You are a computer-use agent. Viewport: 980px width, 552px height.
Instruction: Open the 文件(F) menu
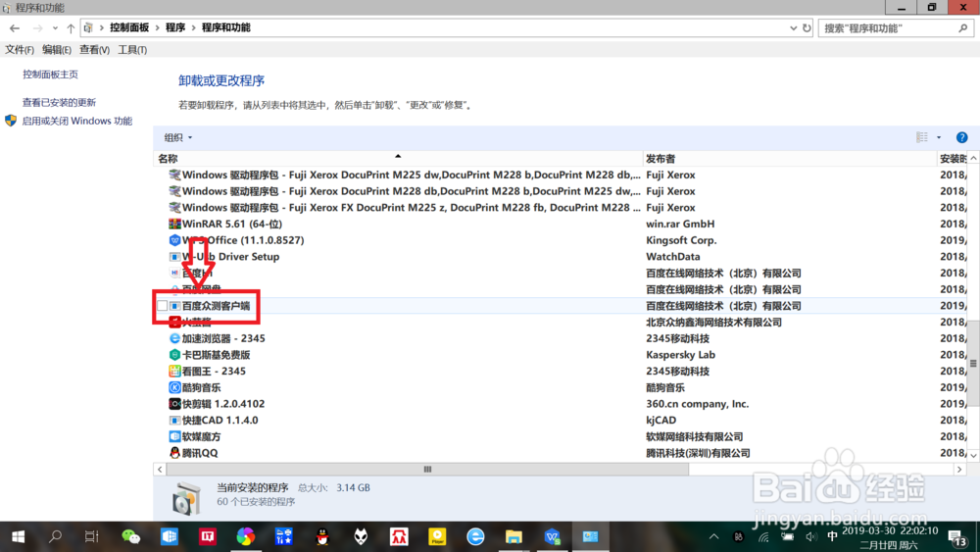20,50
